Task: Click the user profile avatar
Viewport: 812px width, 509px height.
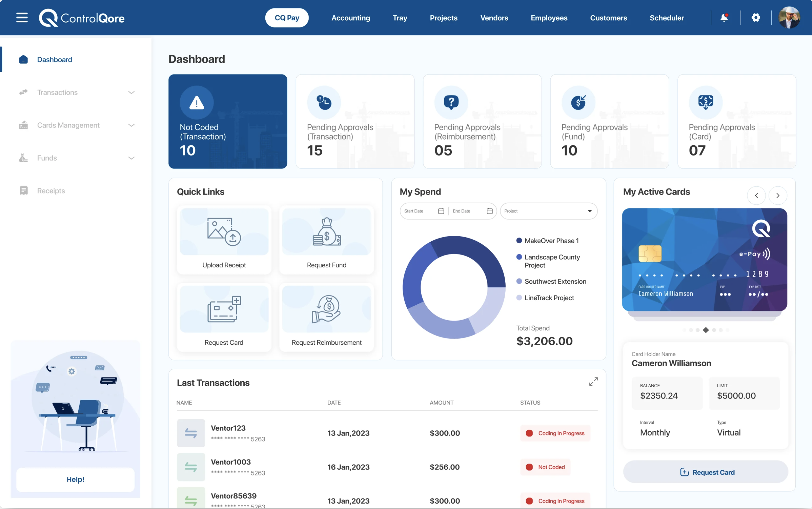Action: (789, 18)
